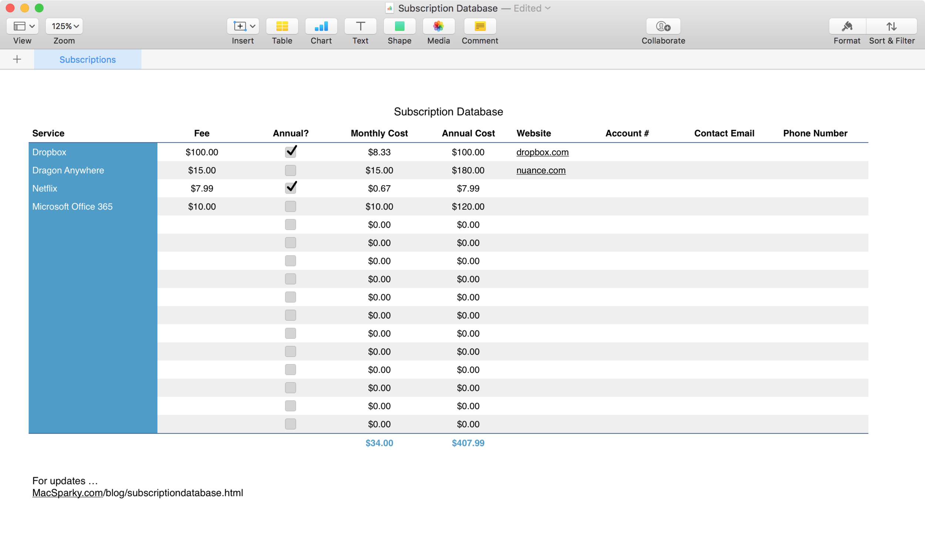Check the Annual checkbox in the first empty row

(290, 225)
